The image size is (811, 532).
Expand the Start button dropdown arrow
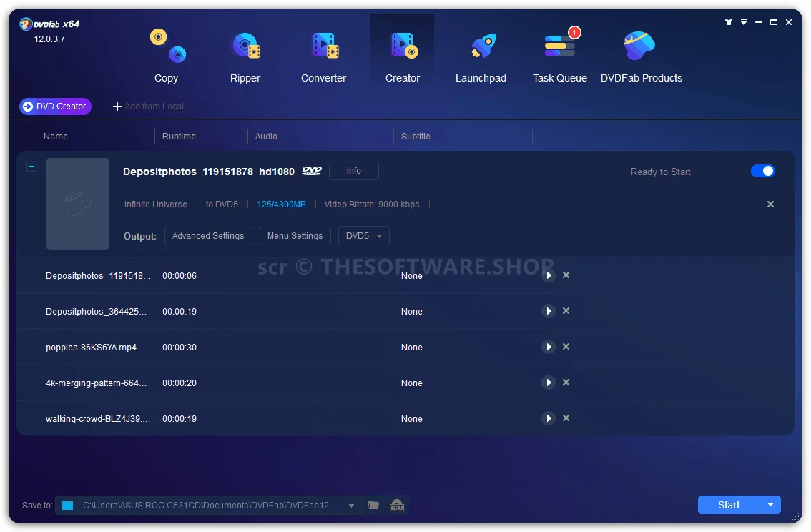pyautogui.click(x=771, y=505)
